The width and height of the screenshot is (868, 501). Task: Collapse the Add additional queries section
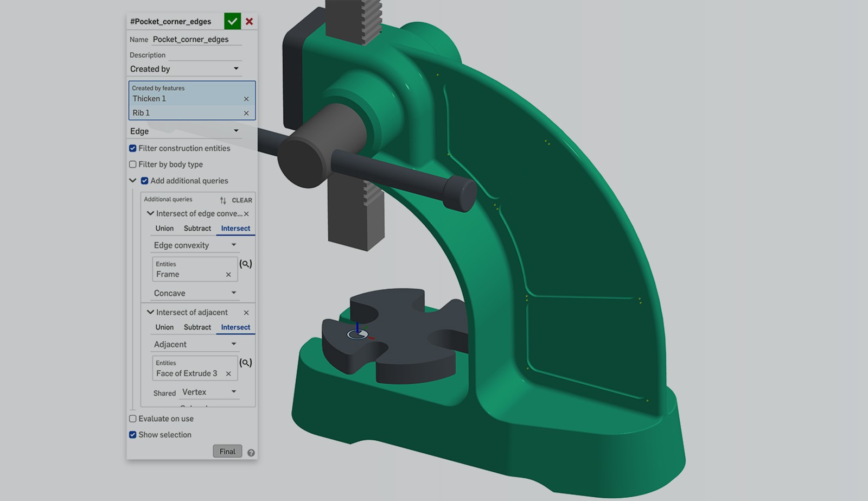pos(132,181)
